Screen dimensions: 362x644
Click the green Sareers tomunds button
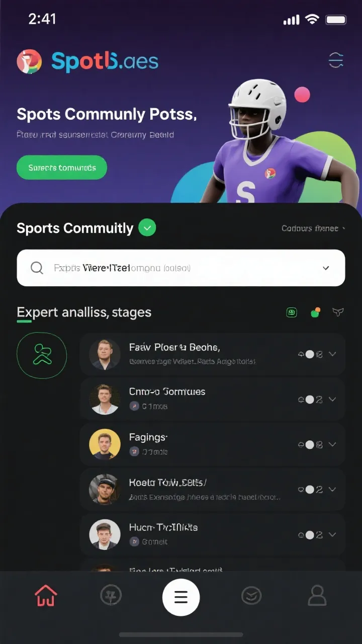click(x=62, y=168)
